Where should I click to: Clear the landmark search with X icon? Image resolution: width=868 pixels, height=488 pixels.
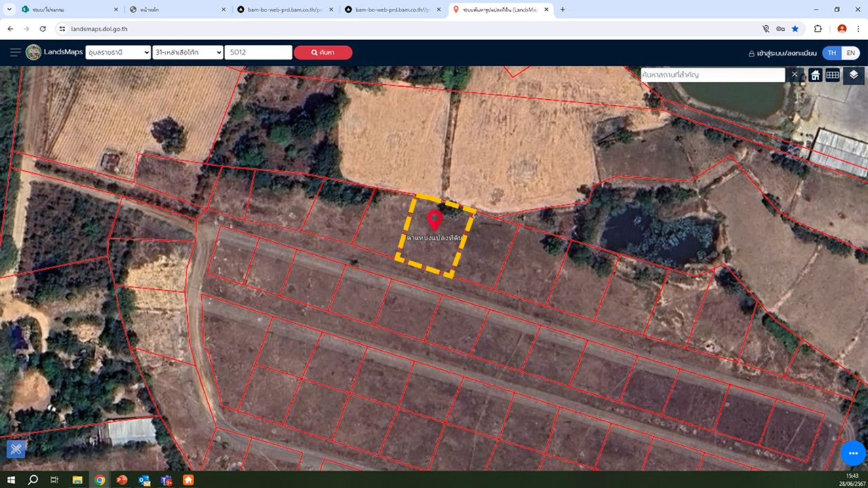tap(795, 75)
